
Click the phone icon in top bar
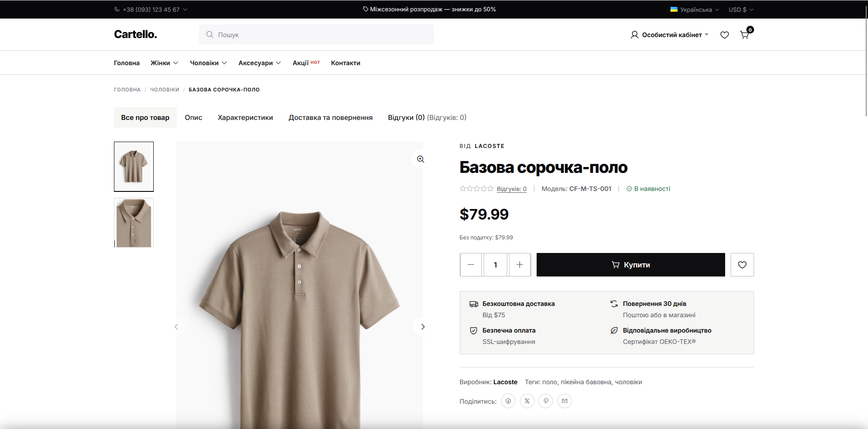click(117, 10)
